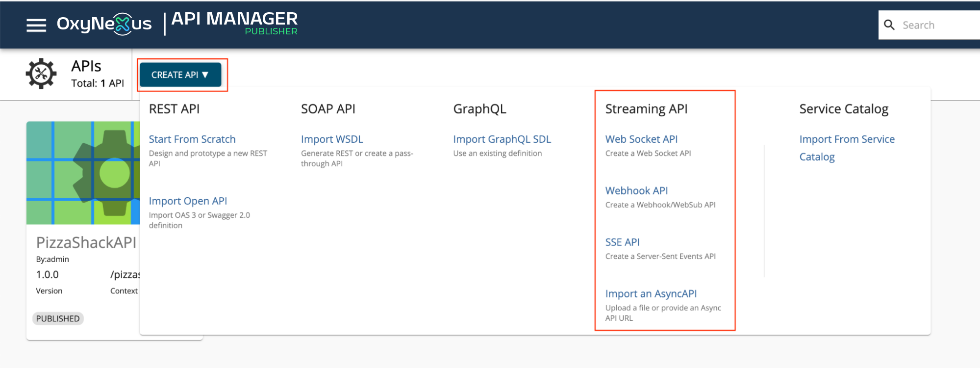This screenshot has width=980, height=368.
Task: Click 'Create a Server-Sent Events API' description
Action: [x=660, y=256]
